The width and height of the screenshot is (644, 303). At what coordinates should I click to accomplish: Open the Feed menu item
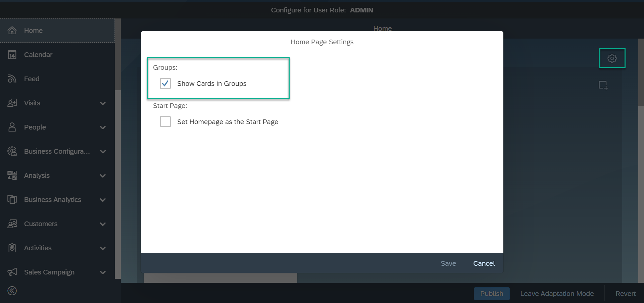(57, 79)
